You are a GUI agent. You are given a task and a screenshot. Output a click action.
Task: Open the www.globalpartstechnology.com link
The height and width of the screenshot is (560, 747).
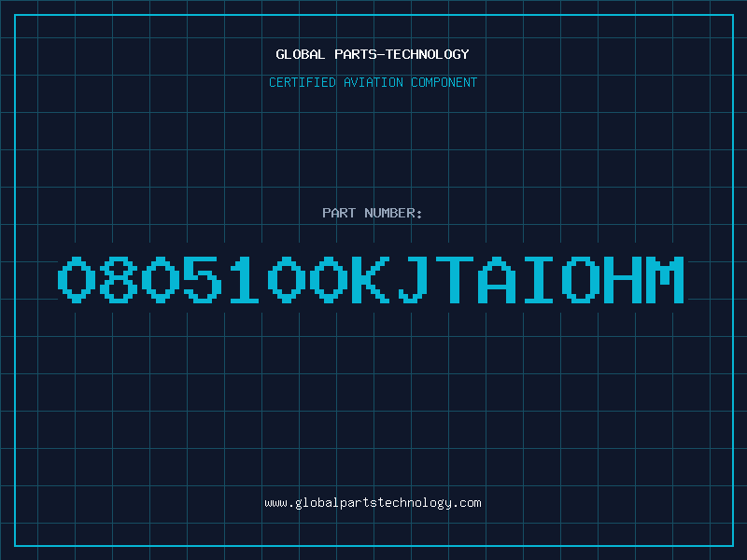coord(373,503)
